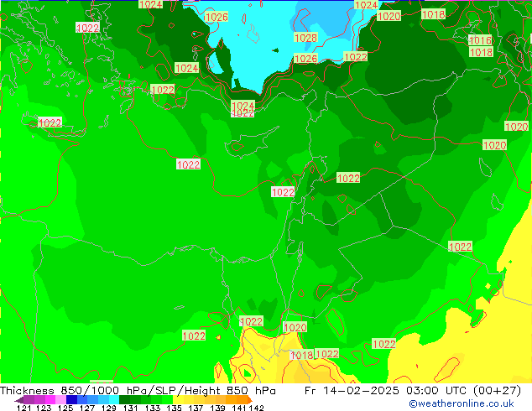Click the legend value 131

click(131, 408)
